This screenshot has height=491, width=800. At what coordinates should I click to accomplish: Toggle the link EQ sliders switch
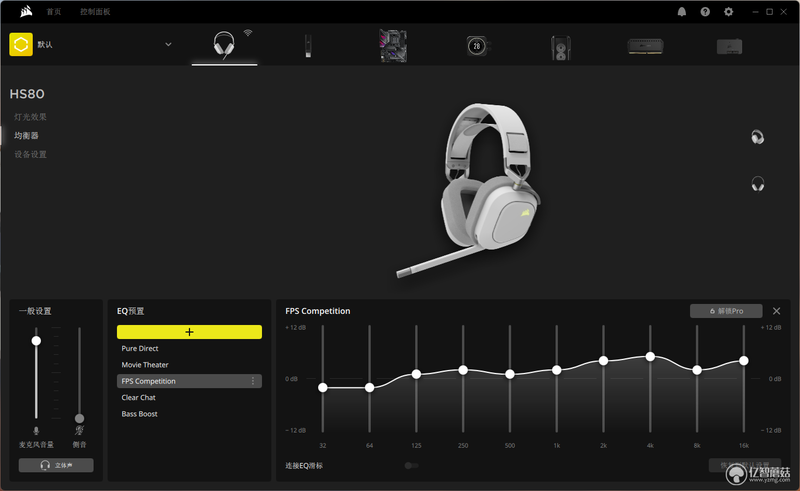[411, 465]
